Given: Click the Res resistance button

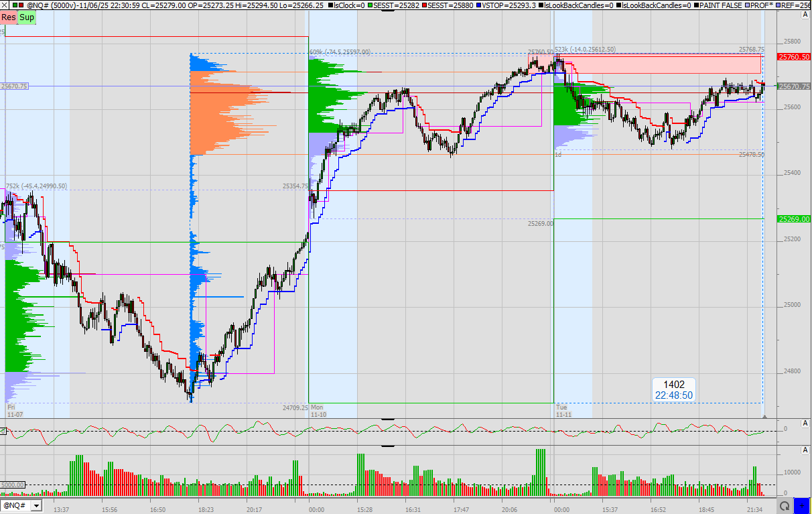Looking at the screenshot, I should [x=9, y=17].
